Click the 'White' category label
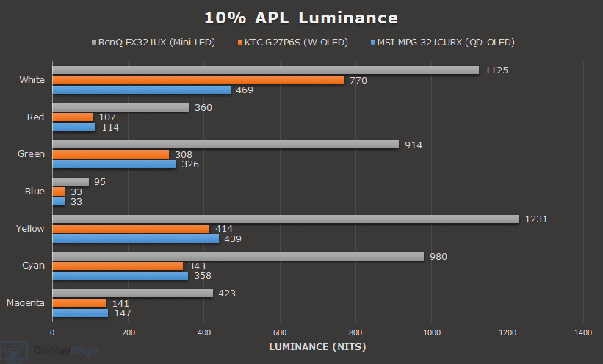This screenshot has width=603, height=364. point(32,79)
